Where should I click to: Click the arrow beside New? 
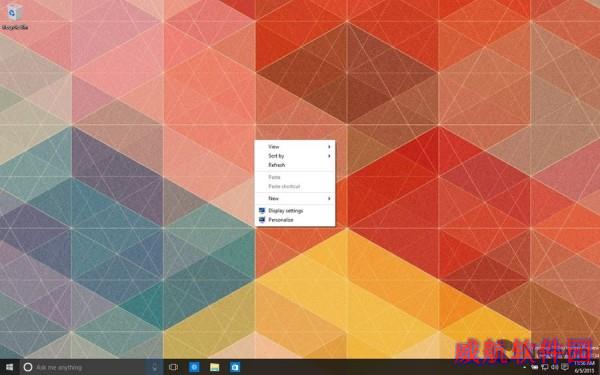329,198
